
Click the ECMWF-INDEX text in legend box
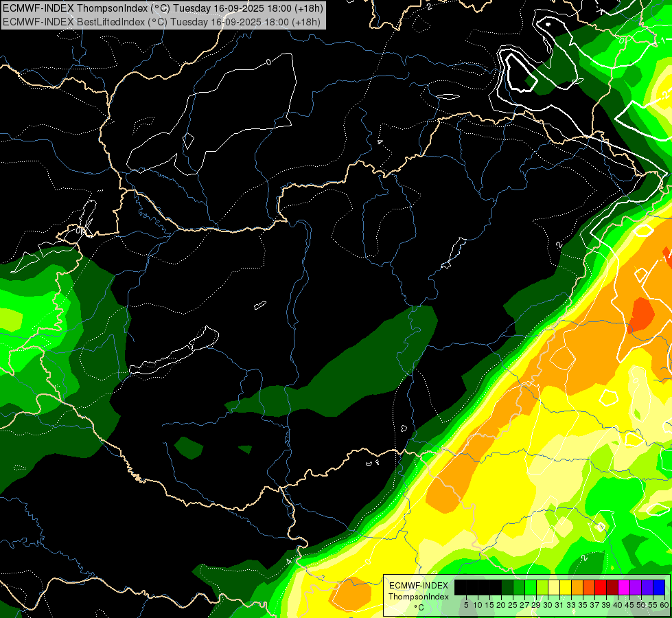(x=419, y=586)
